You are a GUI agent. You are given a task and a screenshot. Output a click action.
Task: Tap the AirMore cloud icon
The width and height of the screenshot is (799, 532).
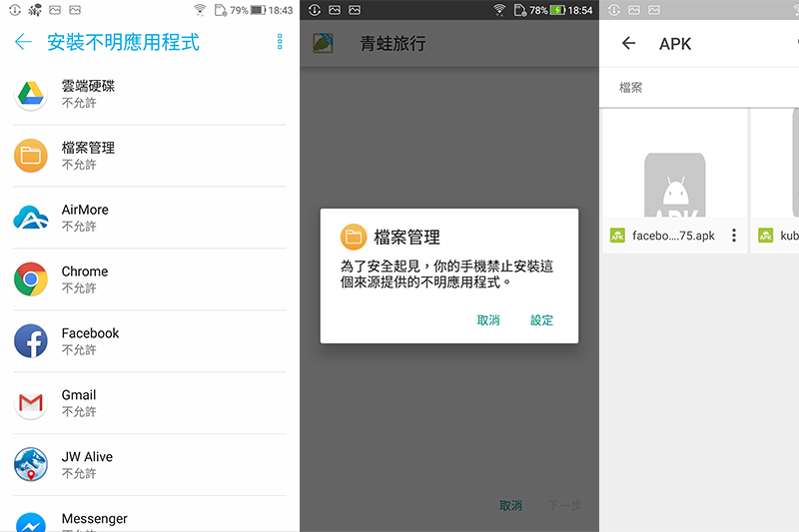coord(31,218)
